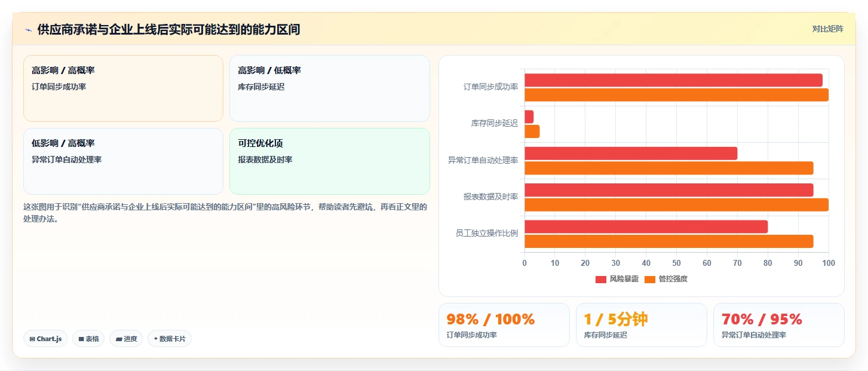
Task: Click the x-axis tick label 100
Action: pos(829,263)
